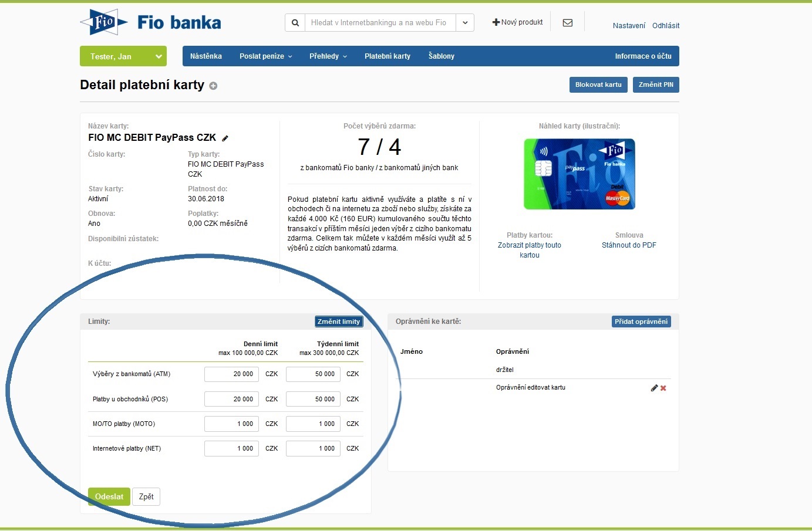
Task: Open the Platební karty section
Action: click(388, 56)
